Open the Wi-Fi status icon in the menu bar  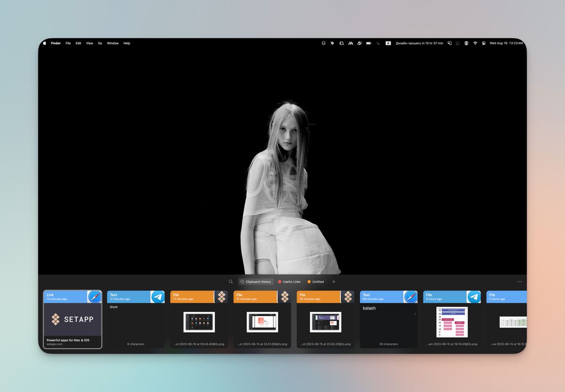point(475,43)
